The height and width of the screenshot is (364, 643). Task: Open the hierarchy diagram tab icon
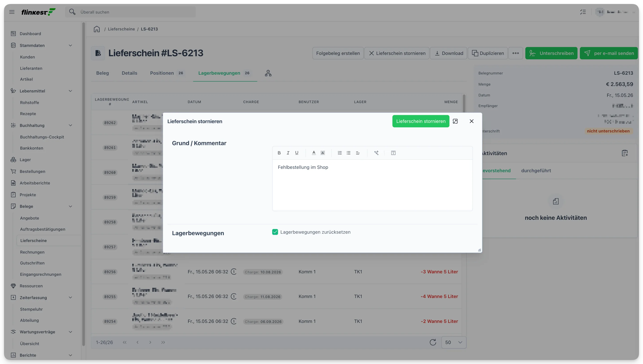tap(268, 73)
